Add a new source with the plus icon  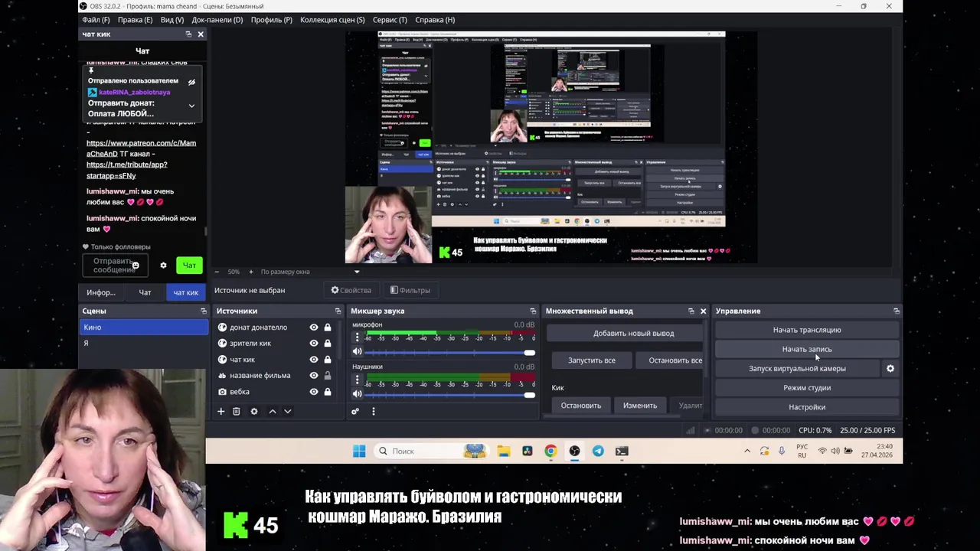(x=220, y=411)
